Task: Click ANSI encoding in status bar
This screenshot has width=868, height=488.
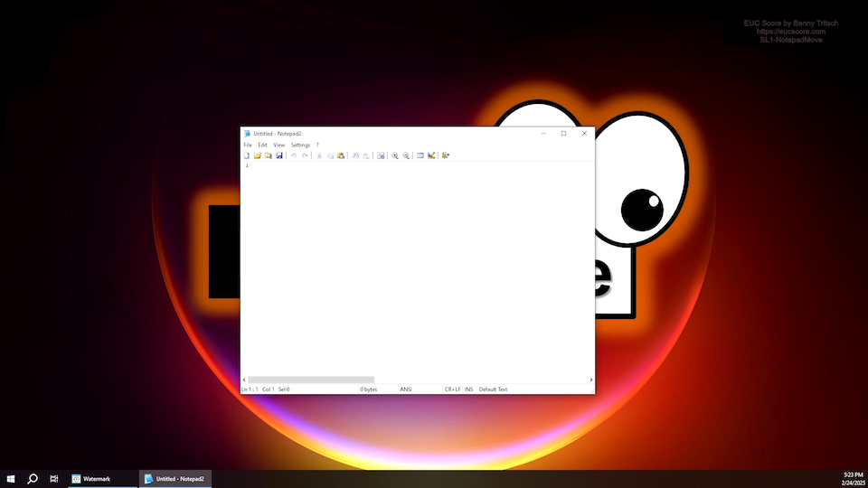Action: tap(406, 389)
